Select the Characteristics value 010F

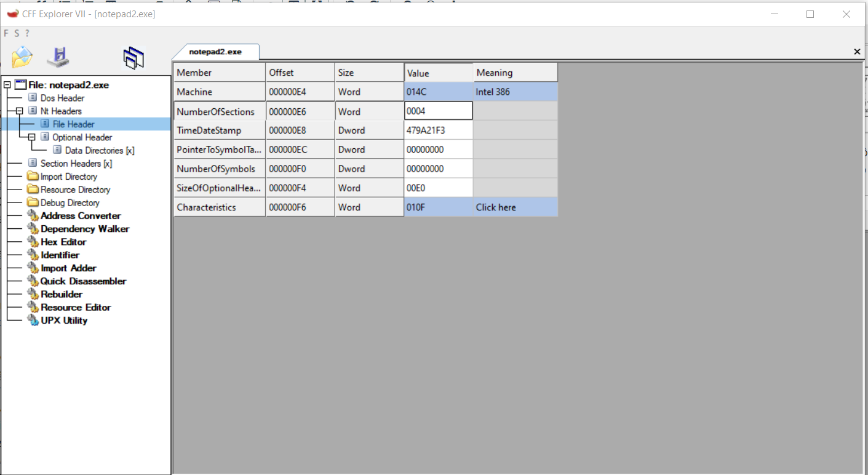click(x=439, y=207)
